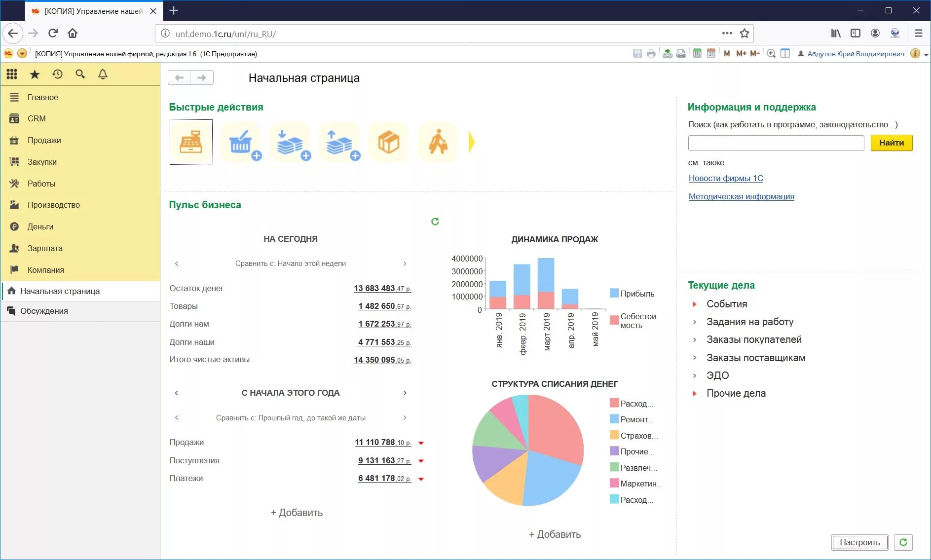Open Favorites star icon in sidebar
This screenshot has height=560, width=931.
click(x=35, y=74)
